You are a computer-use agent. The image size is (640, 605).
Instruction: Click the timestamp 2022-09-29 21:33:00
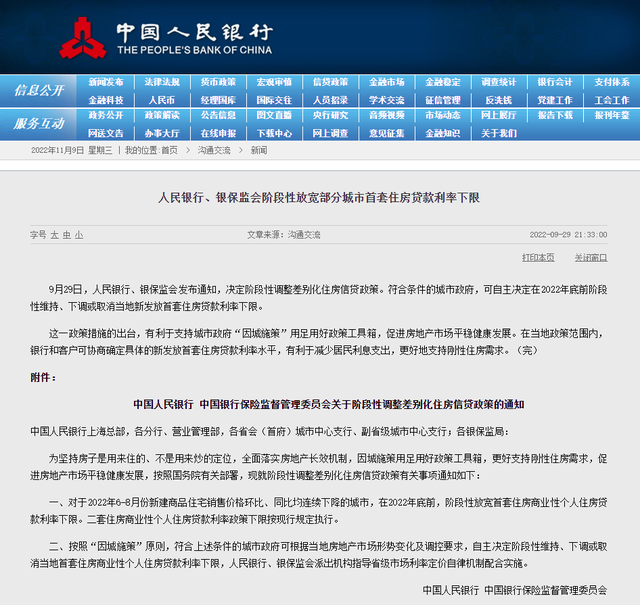pyautogui.click(x=568, y=235)
